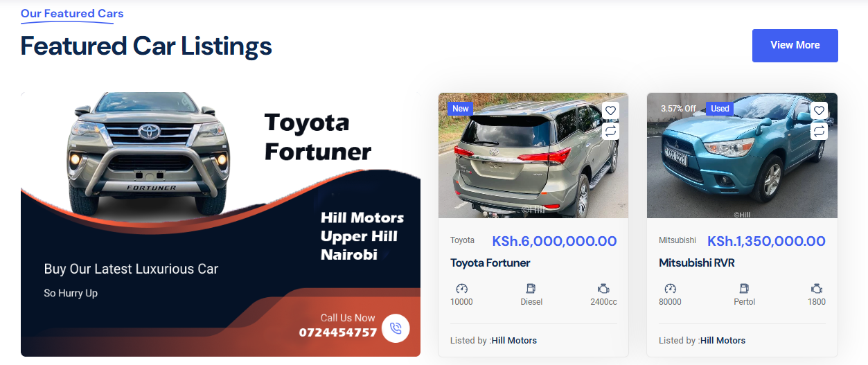Viewport: 868px width, 365px height.
Task: Click compare arrows icon on Mitsubishi RVR card
Action: point(819,130)
